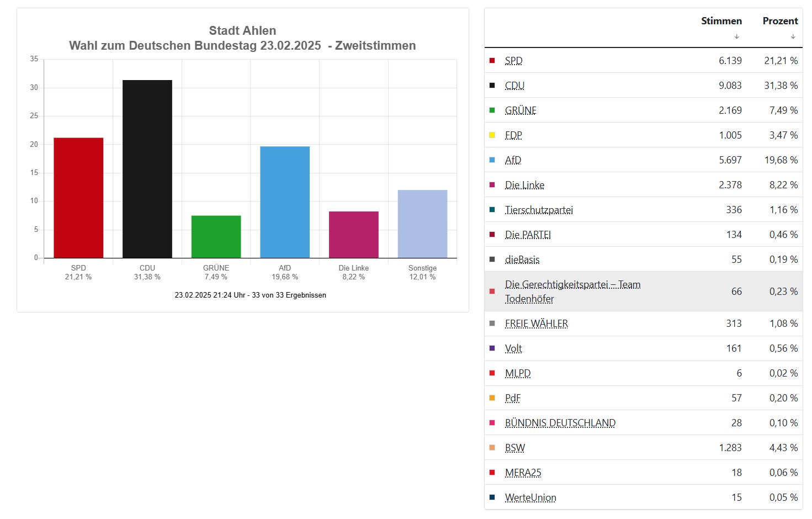Click the AfD vote count 5.697
812x519 pixels.
pyautogui.click(x=730, y=160)
